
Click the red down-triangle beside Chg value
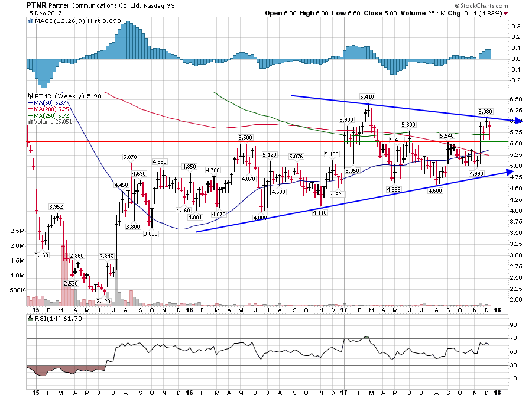point(505,12)
